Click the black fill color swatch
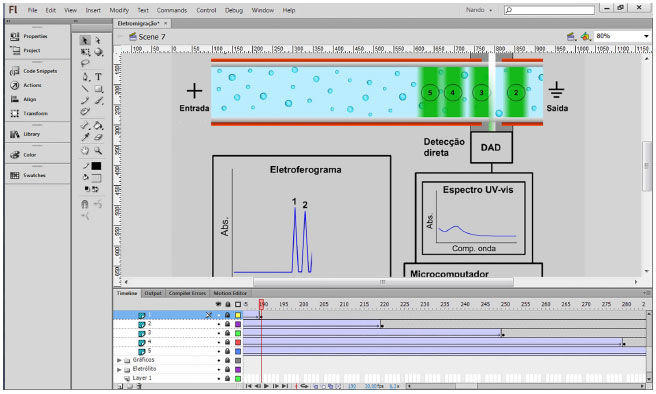The height and width of the screenshot is (394, 656). click(x=97, y=166)
